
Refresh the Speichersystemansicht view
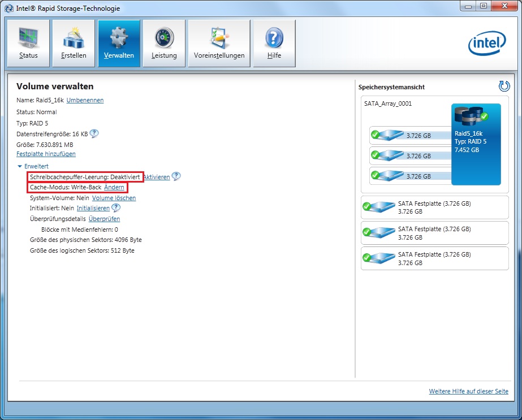point(504,86)
